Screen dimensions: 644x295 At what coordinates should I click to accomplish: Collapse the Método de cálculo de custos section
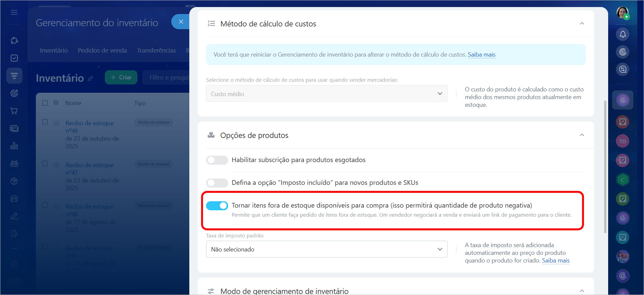(582, 23)
